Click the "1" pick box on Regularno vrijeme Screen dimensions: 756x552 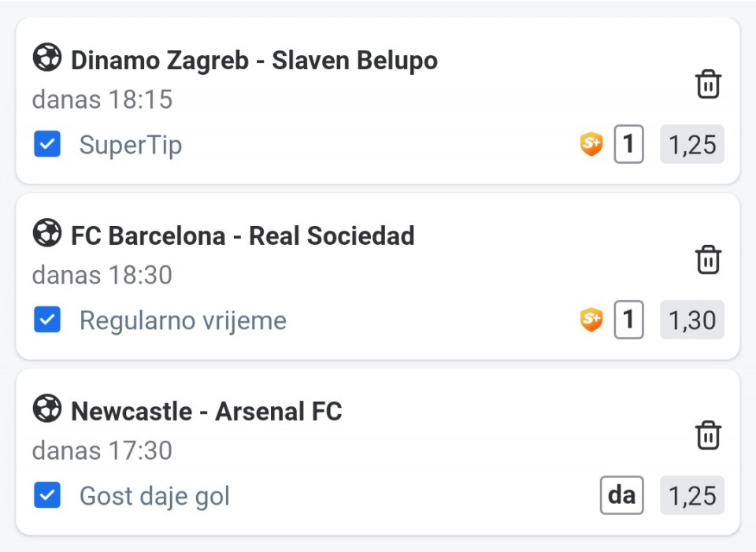(628, 320)
